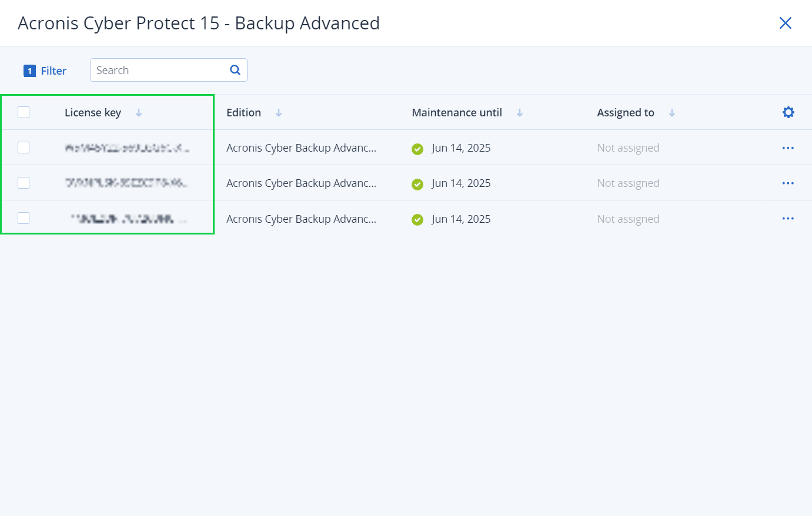The width and height of the screenshot is (812, 516).
Task: Sort by License key using its arrow
Action: [x=139, y=112]
